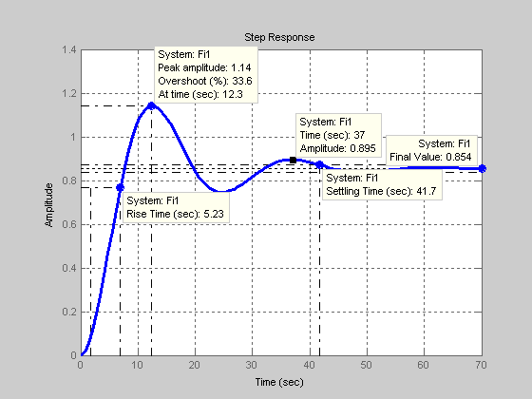Click the Amplitude axis label
532x399 pixels.
click(x=49, y=205)
